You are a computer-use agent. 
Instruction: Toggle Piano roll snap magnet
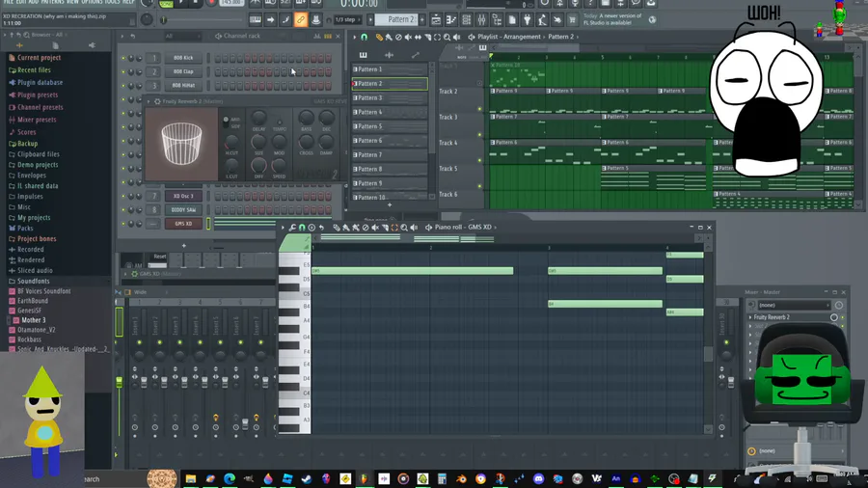(x=302, y=228)
